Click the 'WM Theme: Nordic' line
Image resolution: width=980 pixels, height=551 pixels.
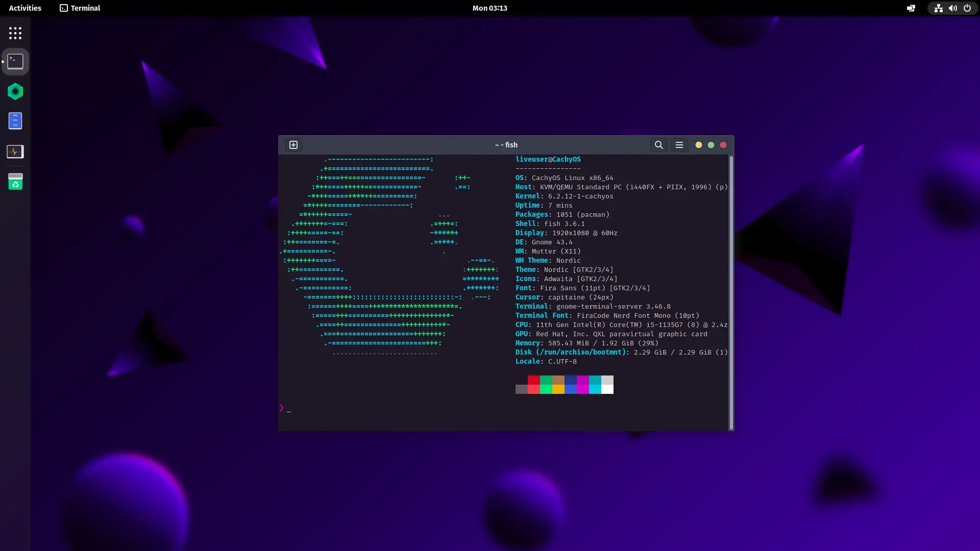click(548, 261)
